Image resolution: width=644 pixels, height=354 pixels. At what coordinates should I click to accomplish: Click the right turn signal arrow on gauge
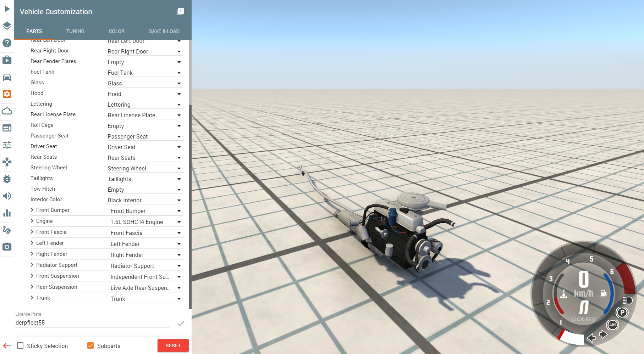pos(603,334)
